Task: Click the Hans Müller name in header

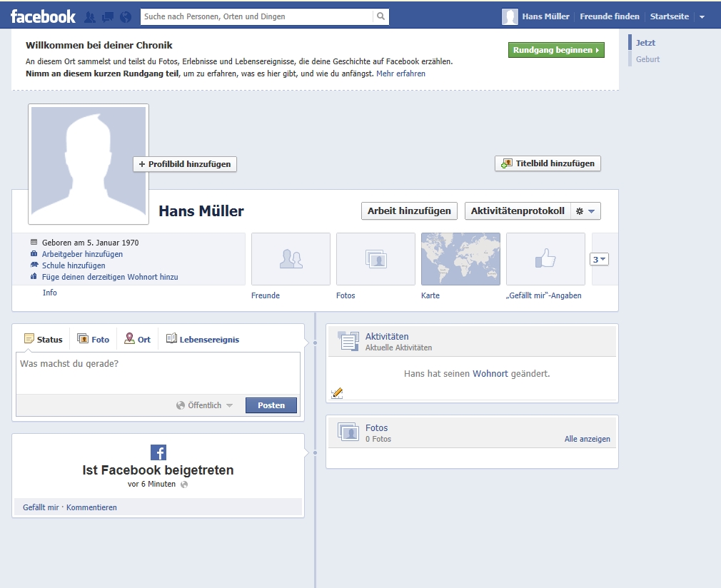Action: (546, 16)
